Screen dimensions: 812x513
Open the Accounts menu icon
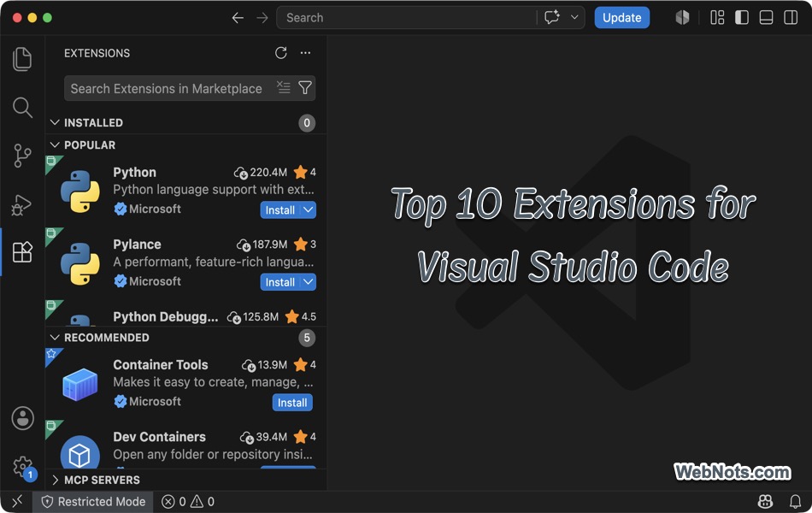click(x=23, y=418)
